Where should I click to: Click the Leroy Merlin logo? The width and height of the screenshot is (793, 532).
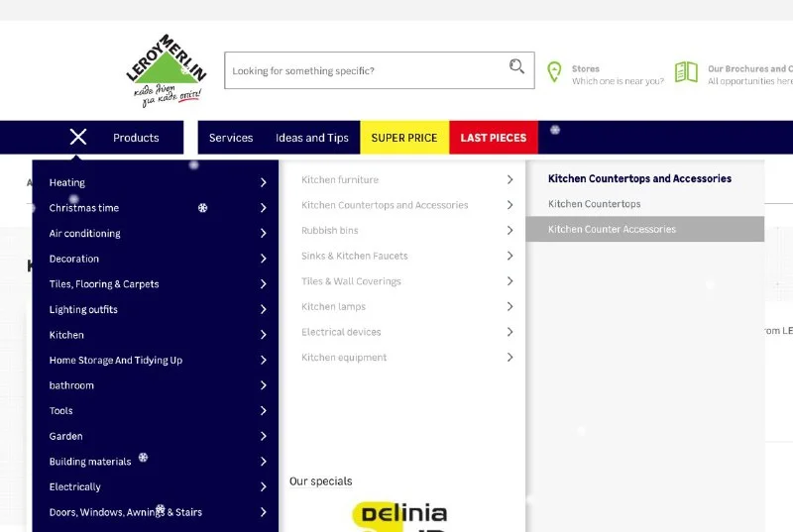(166, 70)
